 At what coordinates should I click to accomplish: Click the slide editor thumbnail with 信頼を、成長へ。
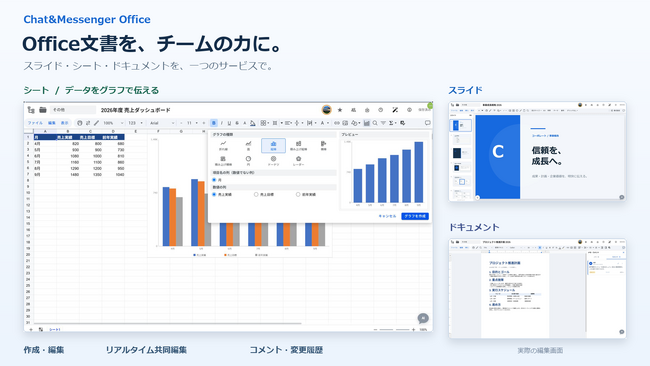537,152
